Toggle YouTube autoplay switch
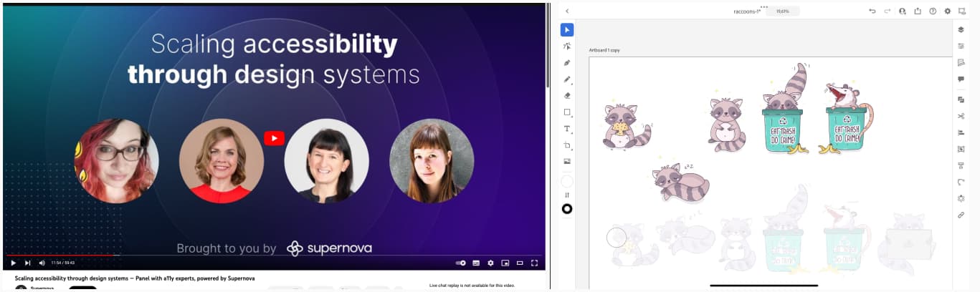 [460, 263]
